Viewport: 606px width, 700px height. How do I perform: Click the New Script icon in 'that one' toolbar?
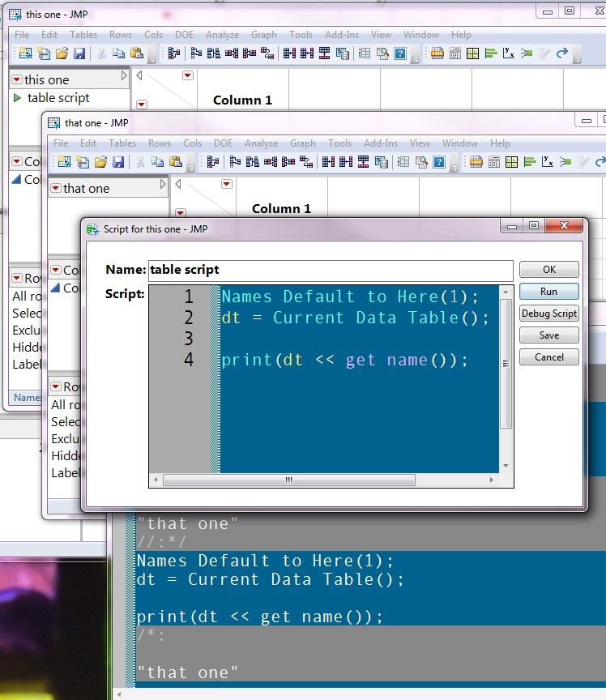pos(83,162)
